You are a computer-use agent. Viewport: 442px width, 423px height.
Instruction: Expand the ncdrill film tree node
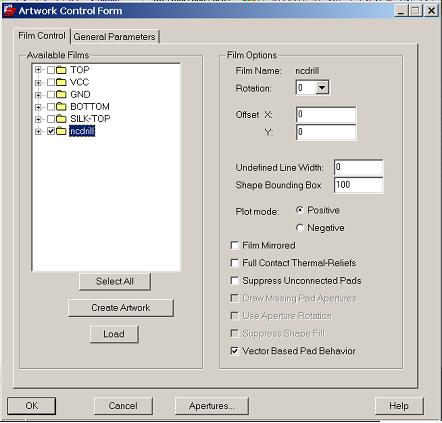38,131
